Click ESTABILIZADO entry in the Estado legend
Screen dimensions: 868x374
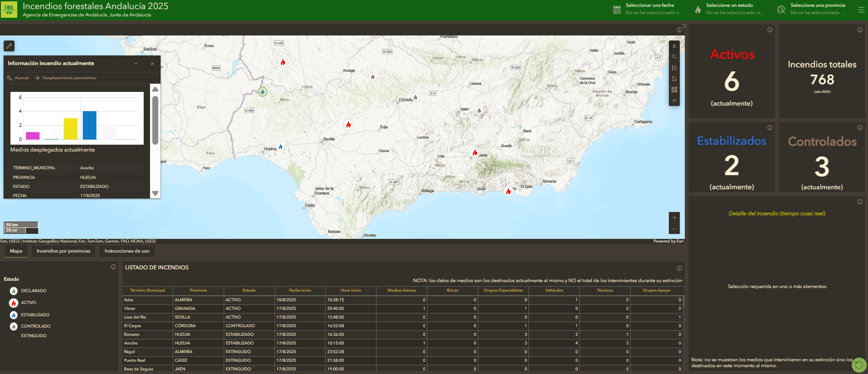35,315
